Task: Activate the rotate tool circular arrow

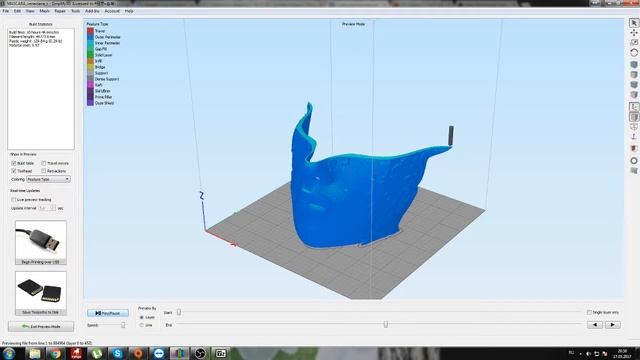Action: 634,53
